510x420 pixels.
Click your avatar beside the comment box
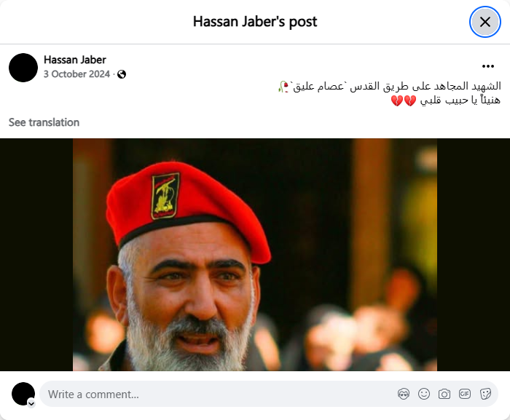(23, 394)
